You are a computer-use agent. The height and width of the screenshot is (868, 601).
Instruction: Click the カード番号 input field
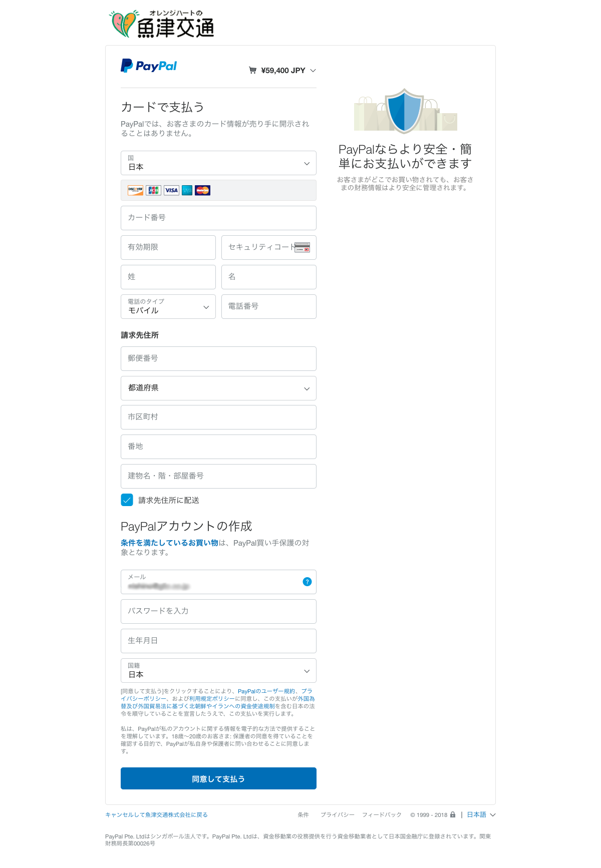point(218,218)
